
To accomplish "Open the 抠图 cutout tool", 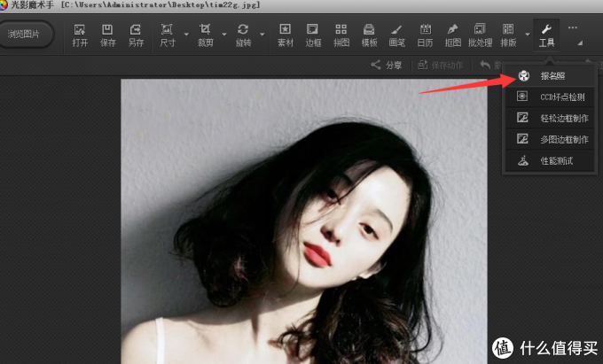I will (452, 35).
